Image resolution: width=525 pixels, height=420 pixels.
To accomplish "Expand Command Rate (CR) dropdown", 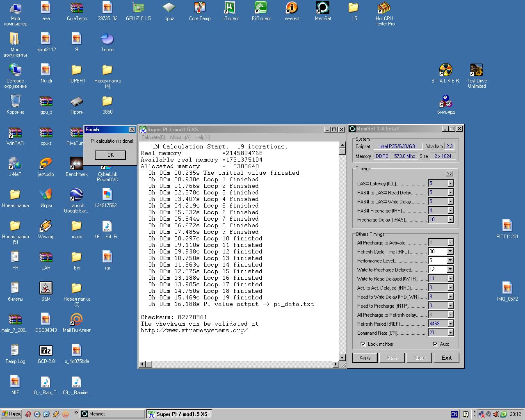I will tap(450, 333).
